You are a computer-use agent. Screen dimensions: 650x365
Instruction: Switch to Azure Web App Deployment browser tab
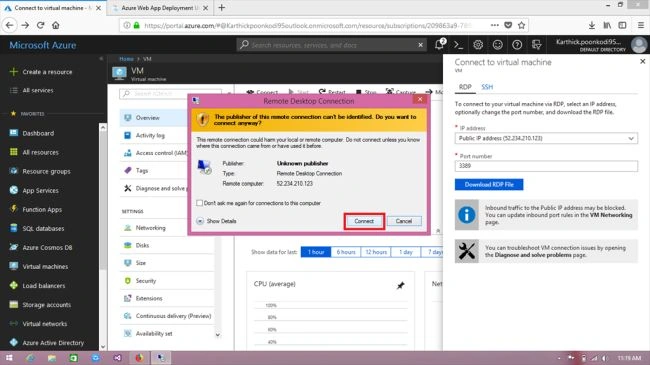coord(160,8)
